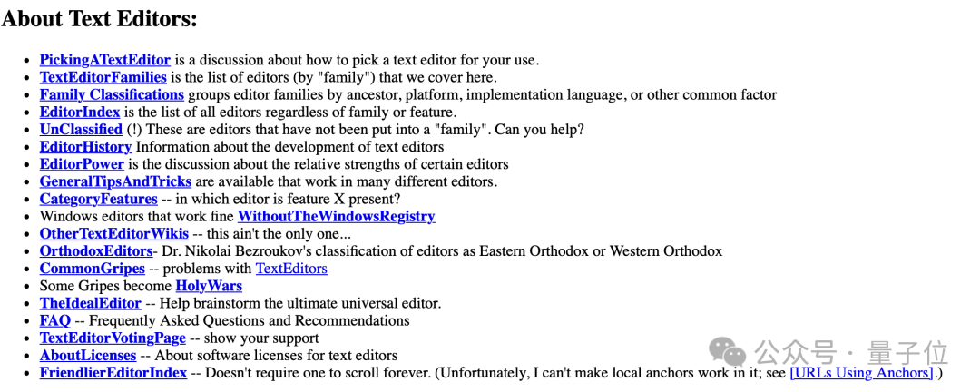980x392 pixels.
Task: Click text 'Frequently Asked Questions and Recommendations'
Action: (250, 320)
